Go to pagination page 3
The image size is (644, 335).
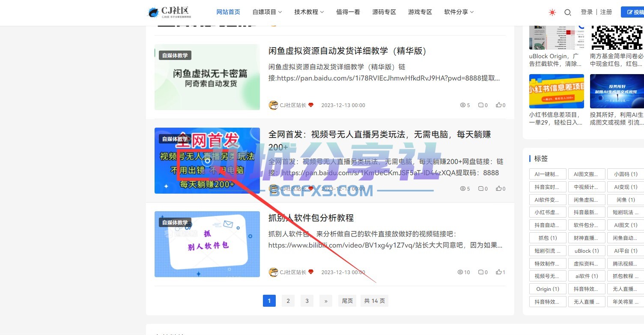[307, 301]
